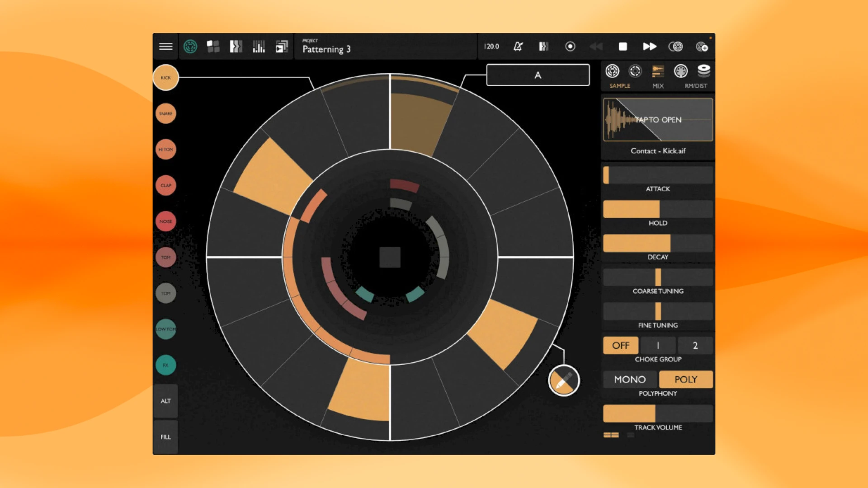The height and width of the screenshot is (488, 868).
Task: Set choke group to 1
Action: point(658,346)
